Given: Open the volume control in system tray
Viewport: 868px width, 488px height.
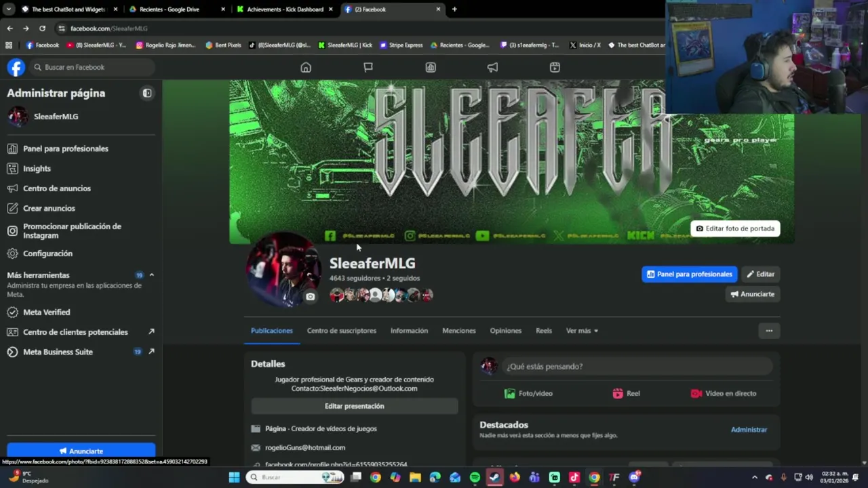Looking at the screenshot, I should pos(809,477).
